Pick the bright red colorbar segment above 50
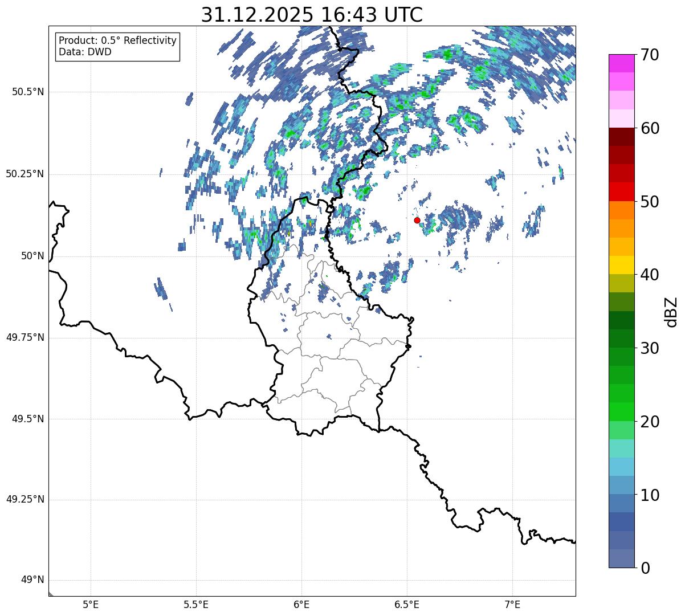Viewport: 685px width, 616px height. (x=621, y=191)
